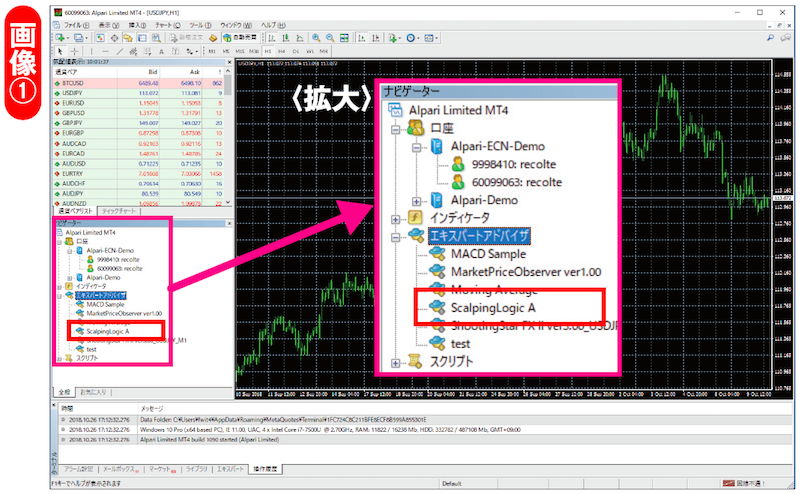The width and height of the screenshot is (800, 494).
Task: Open the ファイル menu
Action: (77, 25)
